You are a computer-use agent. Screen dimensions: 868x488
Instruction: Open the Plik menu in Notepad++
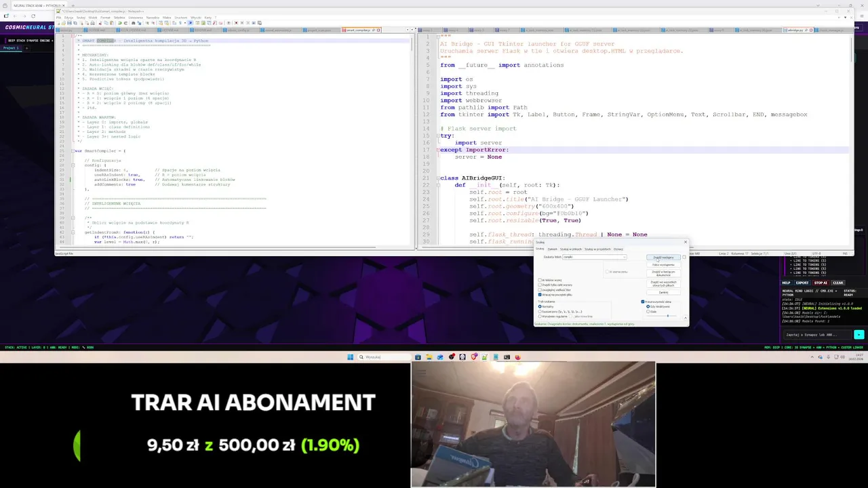click(58, 17)
